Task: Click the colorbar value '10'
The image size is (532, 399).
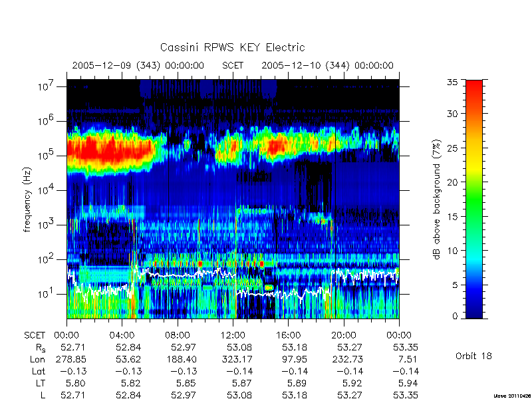Action: (x=452, y=251)
